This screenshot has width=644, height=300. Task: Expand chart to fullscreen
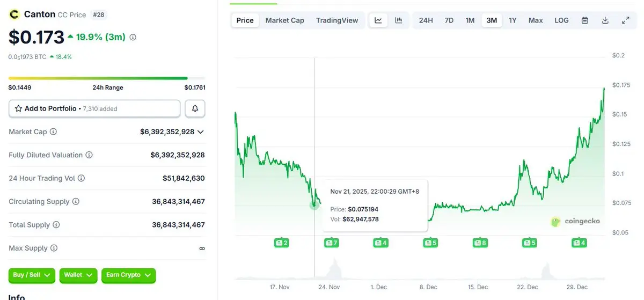tap(626, 20)
